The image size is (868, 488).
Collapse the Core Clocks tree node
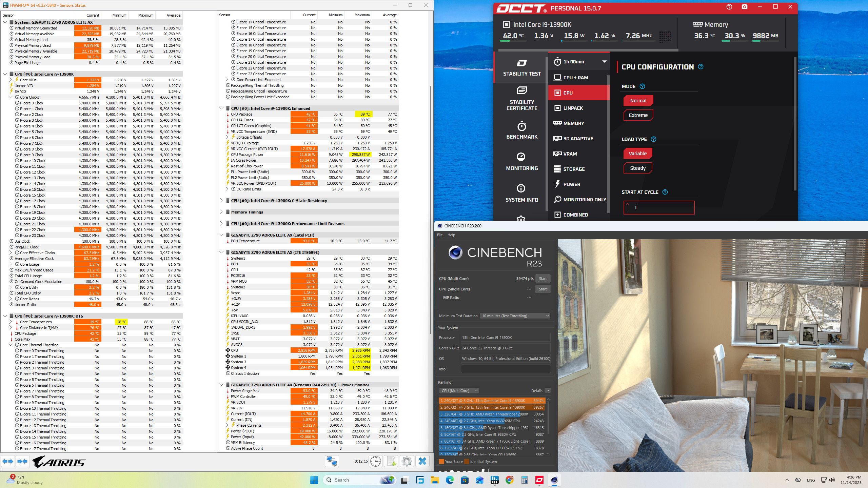[x=11, y=97]
